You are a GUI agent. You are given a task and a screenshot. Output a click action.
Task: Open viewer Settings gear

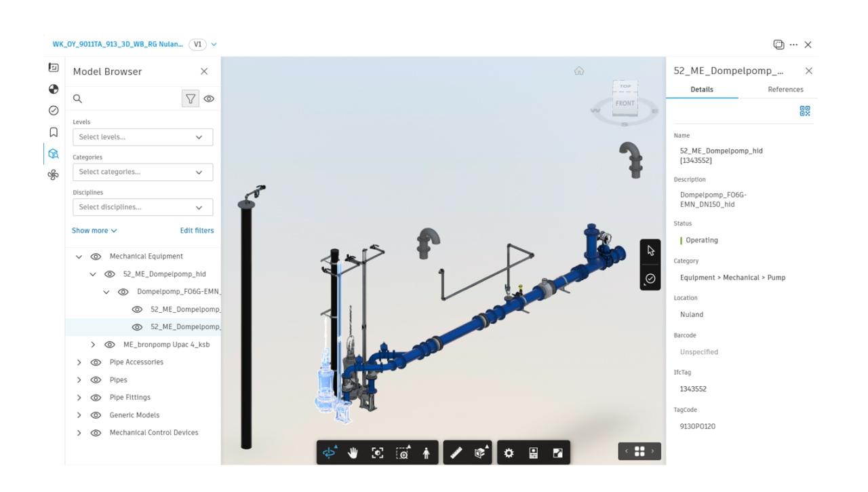click(x=509, y=453)
